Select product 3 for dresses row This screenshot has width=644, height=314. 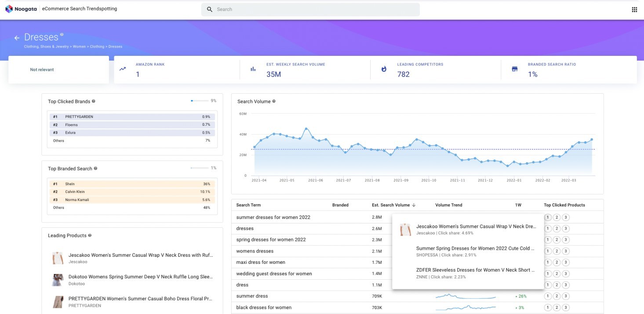pos(566,229)
